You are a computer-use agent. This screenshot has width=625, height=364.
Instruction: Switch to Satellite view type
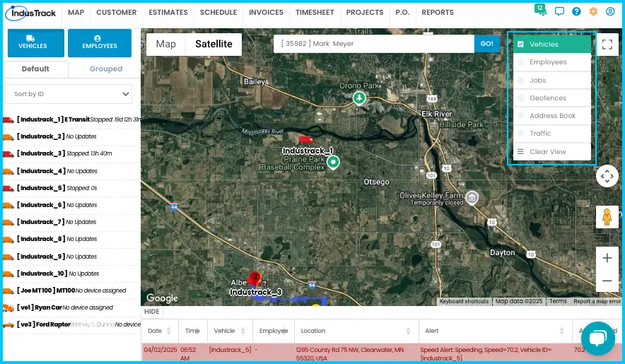pos(214,45)
